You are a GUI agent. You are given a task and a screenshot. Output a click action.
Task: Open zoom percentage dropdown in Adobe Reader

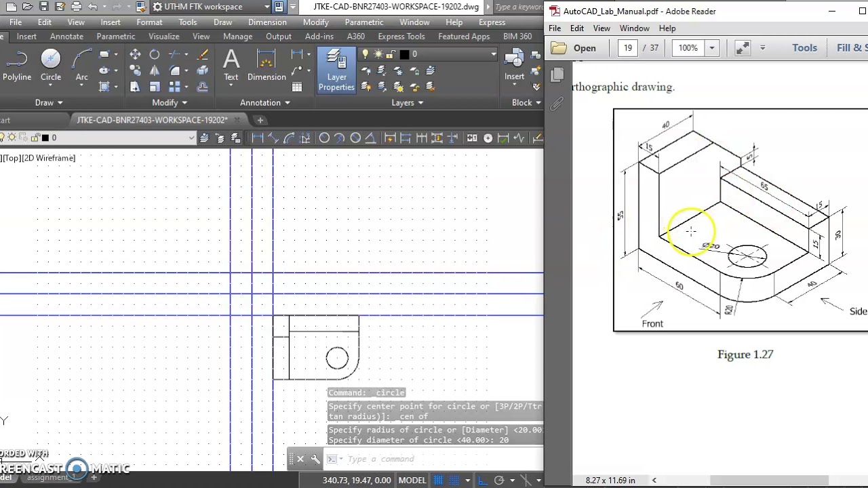711,48
